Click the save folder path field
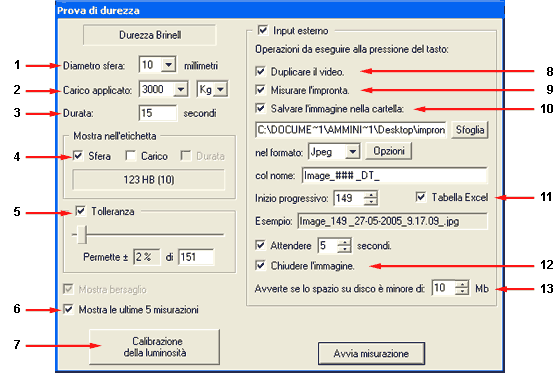 click(351, 130)
